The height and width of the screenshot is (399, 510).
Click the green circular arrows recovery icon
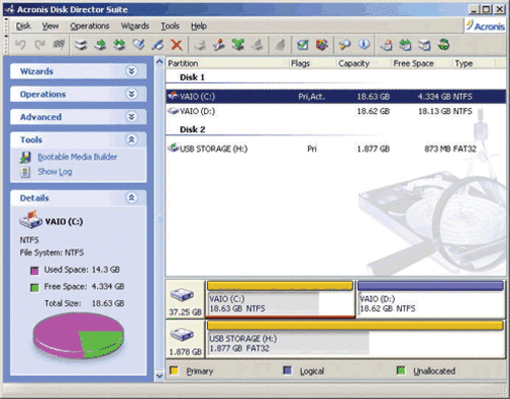point(444,45)
